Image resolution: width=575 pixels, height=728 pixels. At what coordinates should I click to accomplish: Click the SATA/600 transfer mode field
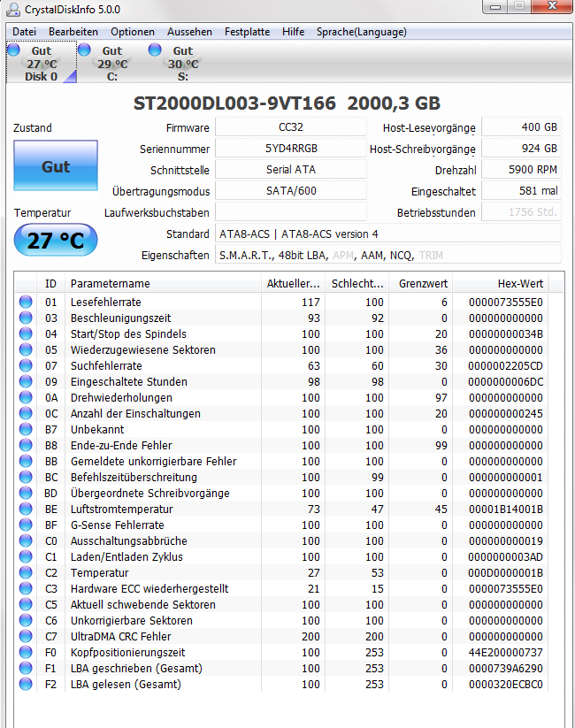(291, 191)
